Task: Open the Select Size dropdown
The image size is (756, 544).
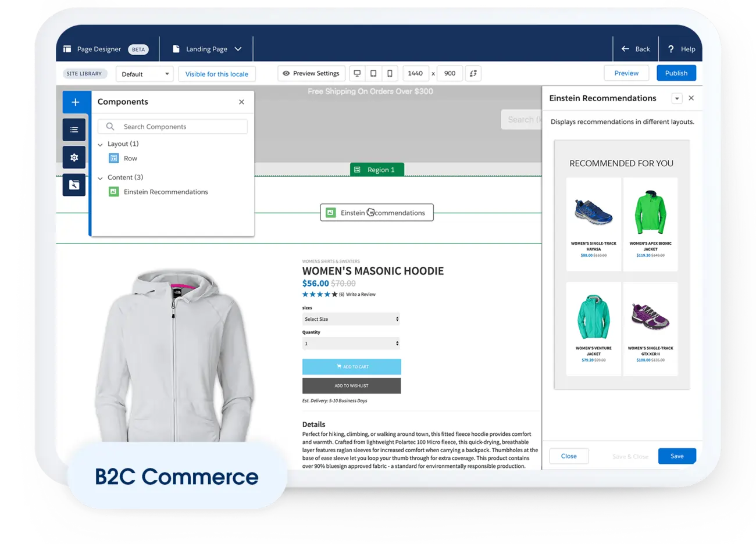Action: coord(351,319)
